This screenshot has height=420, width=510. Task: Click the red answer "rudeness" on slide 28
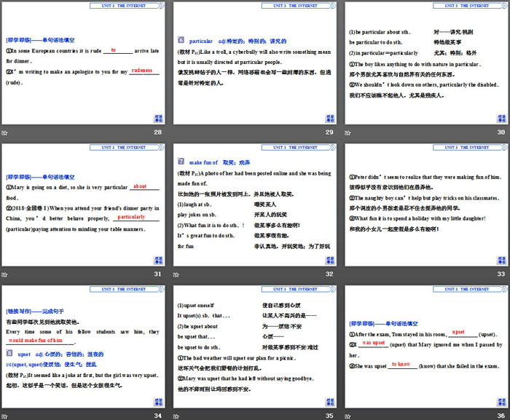pyautogui.click(x=143, y=71)
